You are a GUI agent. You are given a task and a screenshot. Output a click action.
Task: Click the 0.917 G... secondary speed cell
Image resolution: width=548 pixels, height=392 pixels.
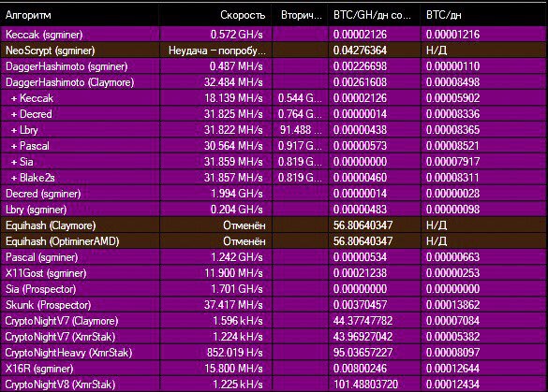(x=300, y=146)
